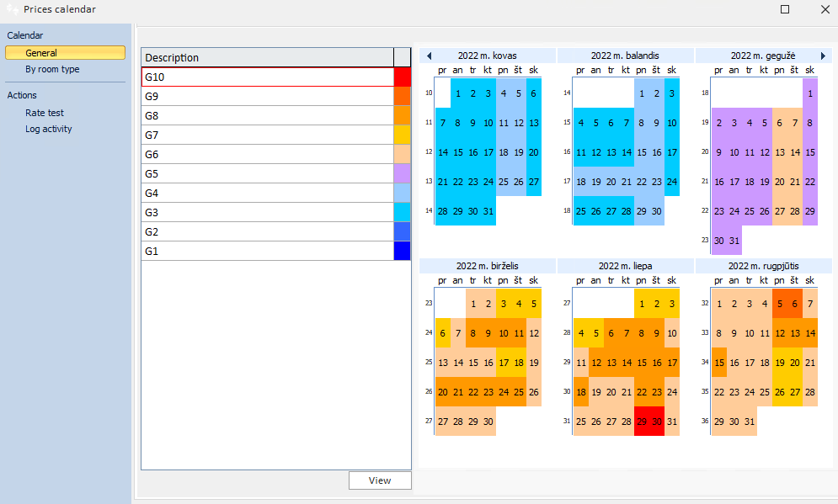Select the G5 description row
The height and width of the screenshot is (504, 838).
pyautogui.click(x=268, y=173)
